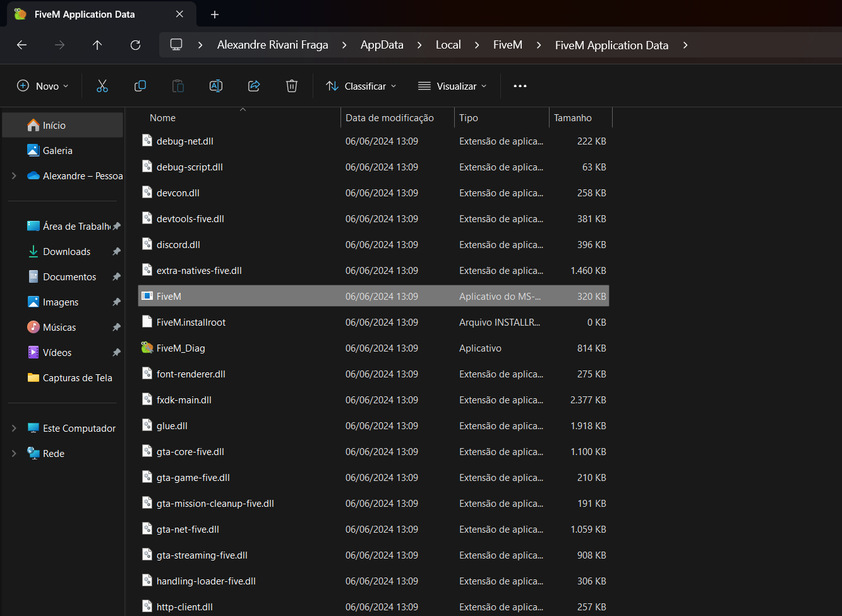
Task: Click the Delete trash icon
Action: click(x=292, y=86)
